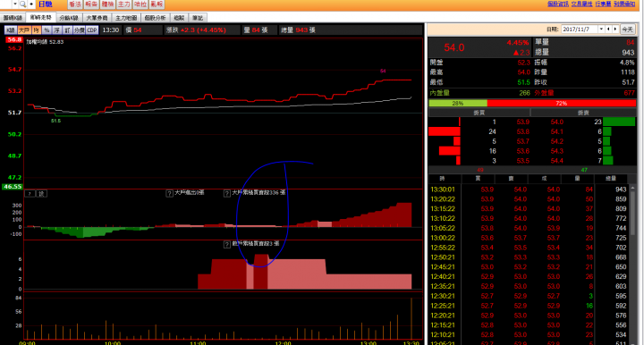
Task: Click the 主力 button in the top bar
Action: (x=123, y=4)
